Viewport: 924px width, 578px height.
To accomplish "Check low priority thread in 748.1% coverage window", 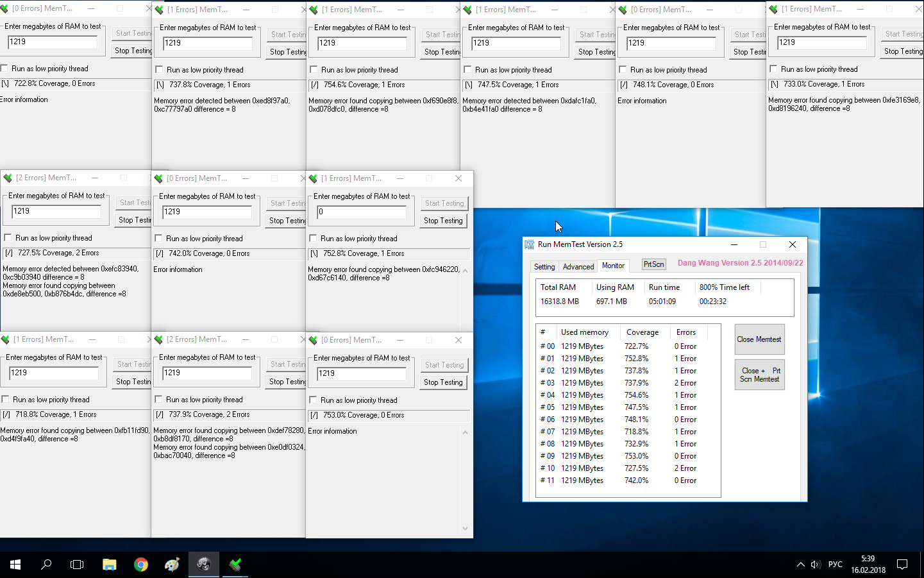I will pyautogui.click(x=623, y=70).
